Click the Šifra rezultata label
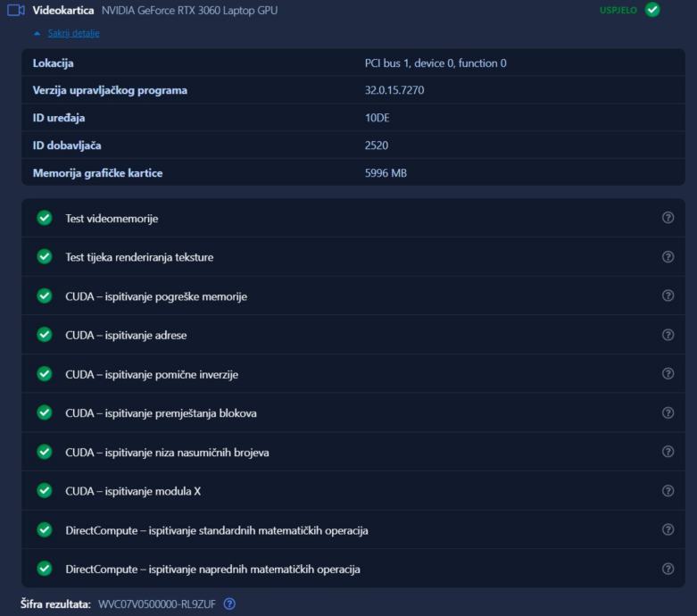Image resolution: width=697 pixels, height=616 pixels. [x=55, y=604]
